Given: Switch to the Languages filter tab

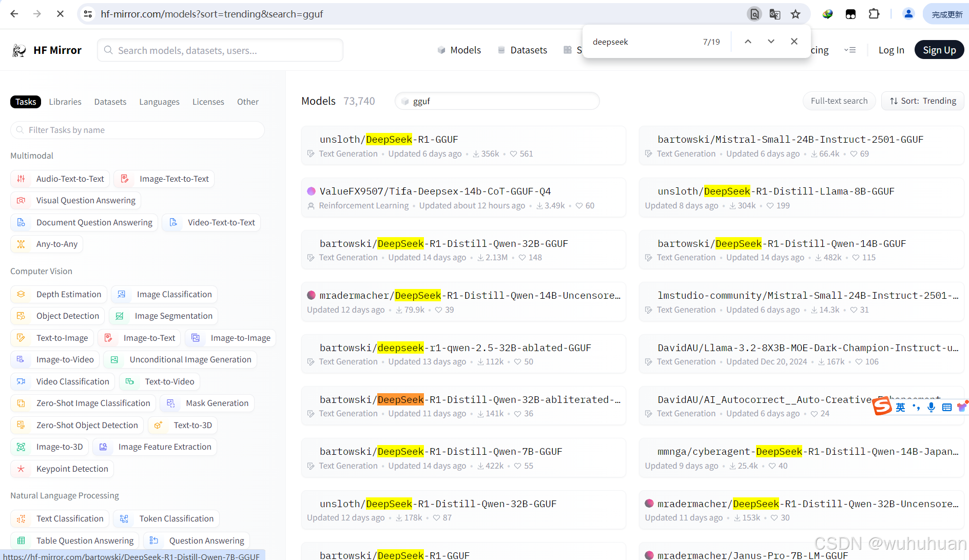Looking at the screenshot, I should pyautogui.click(x=160, y=102).
